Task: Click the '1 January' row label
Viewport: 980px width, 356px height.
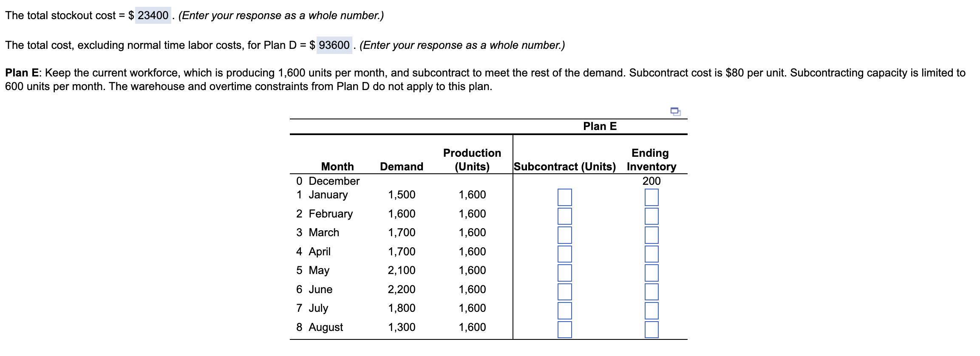Action: coord(322,195)
